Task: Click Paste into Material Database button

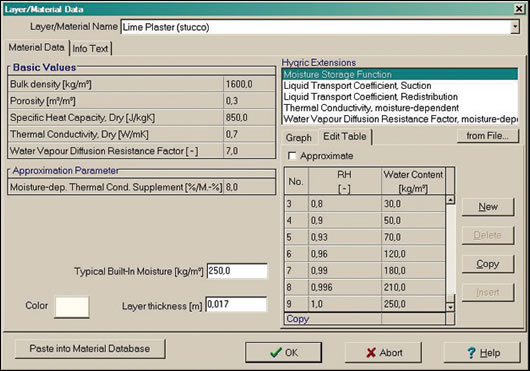Action: tap(90, 349)
